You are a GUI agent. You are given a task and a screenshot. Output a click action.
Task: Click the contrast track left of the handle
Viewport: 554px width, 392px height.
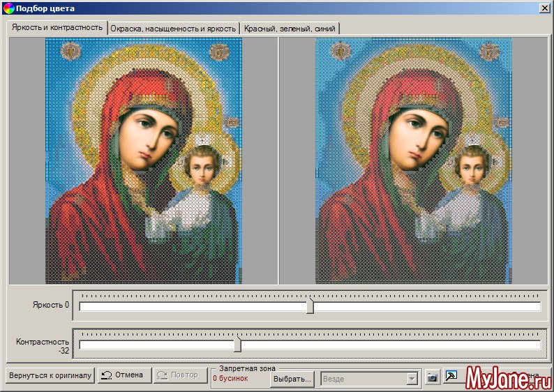(x=154, y=345)
